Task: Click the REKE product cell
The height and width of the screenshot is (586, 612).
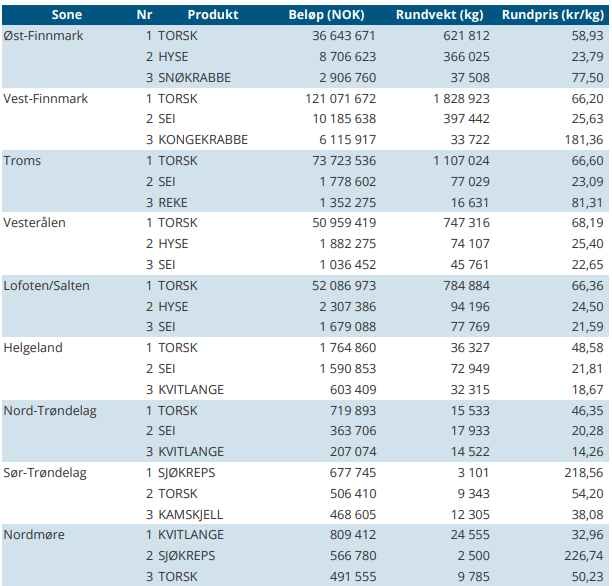Action: [174, 203]
